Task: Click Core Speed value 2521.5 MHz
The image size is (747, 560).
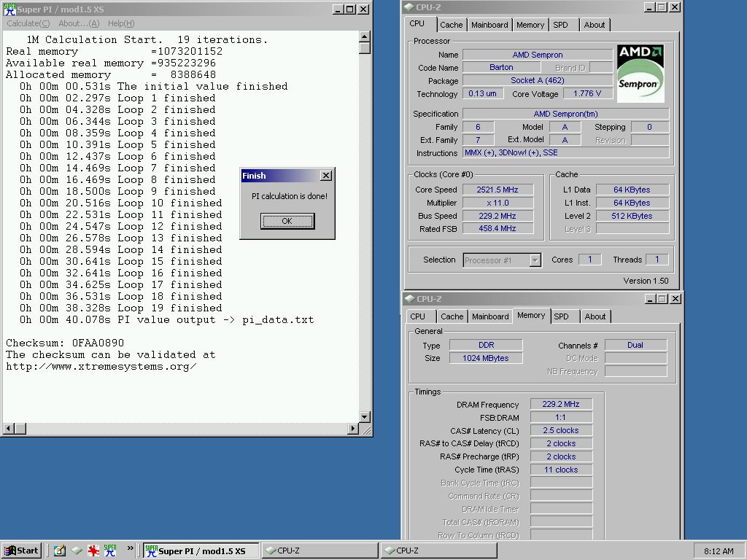Action: pyautogui.click(x=498, y=190)
